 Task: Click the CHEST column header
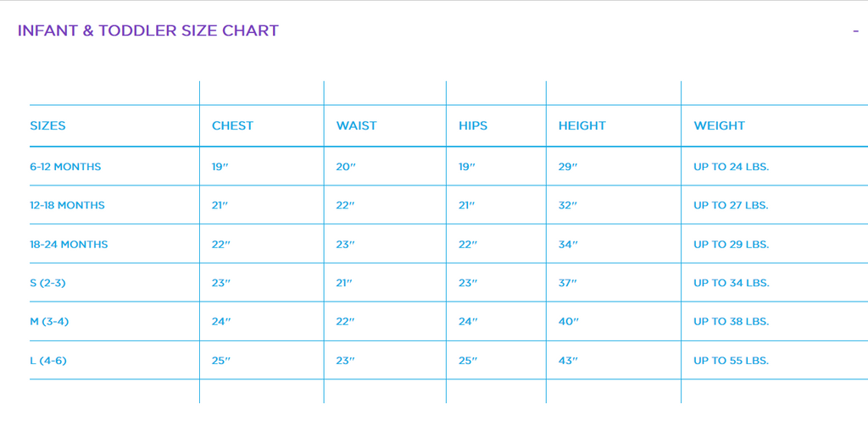[232, 126]
